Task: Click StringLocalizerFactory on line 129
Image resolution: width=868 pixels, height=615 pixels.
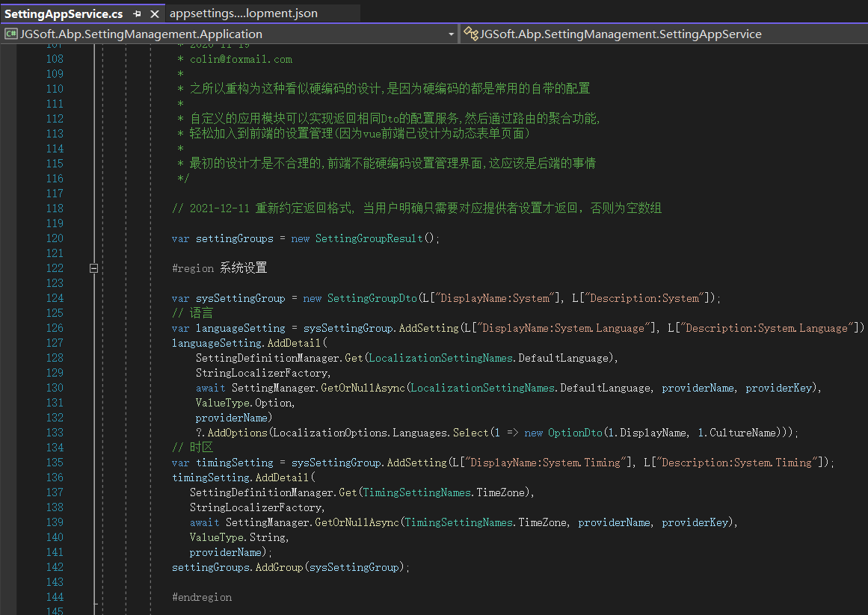Action: click(262, 373)
